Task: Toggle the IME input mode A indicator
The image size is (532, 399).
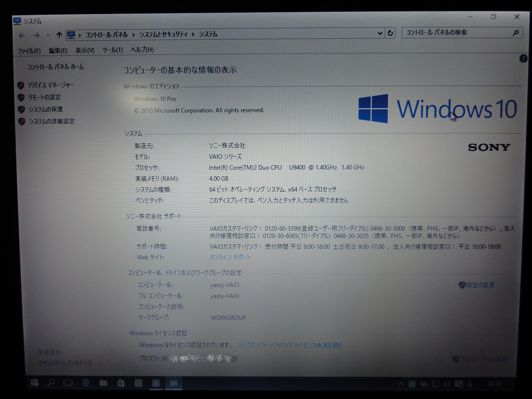Action: tap(470, 384)
